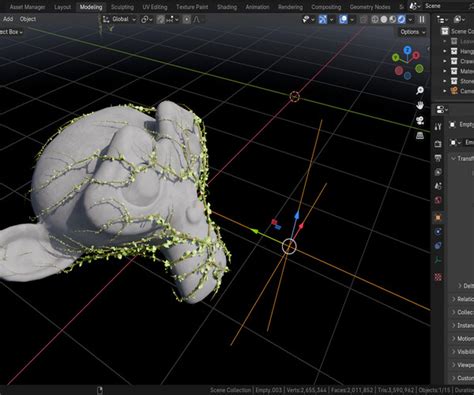The width and height of the screenshot is (474, 395).
Task: Pause the viewport render preview
Action: pyautogui.click(x=422, y=20)
